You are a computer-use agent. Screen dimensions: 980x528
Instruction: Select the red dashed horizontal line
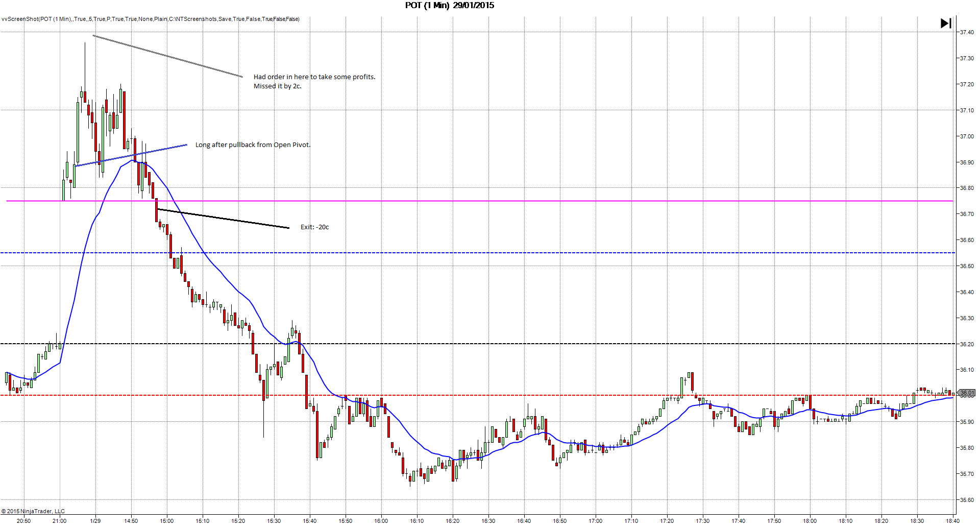[x=477, y=395]
